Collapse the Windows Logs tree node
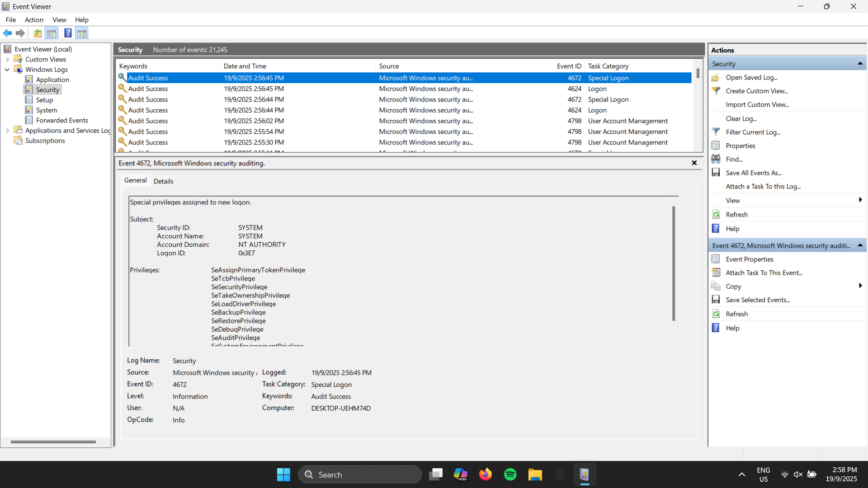The height and width of the screenshot is (488, 868). [x=7, y=69]
